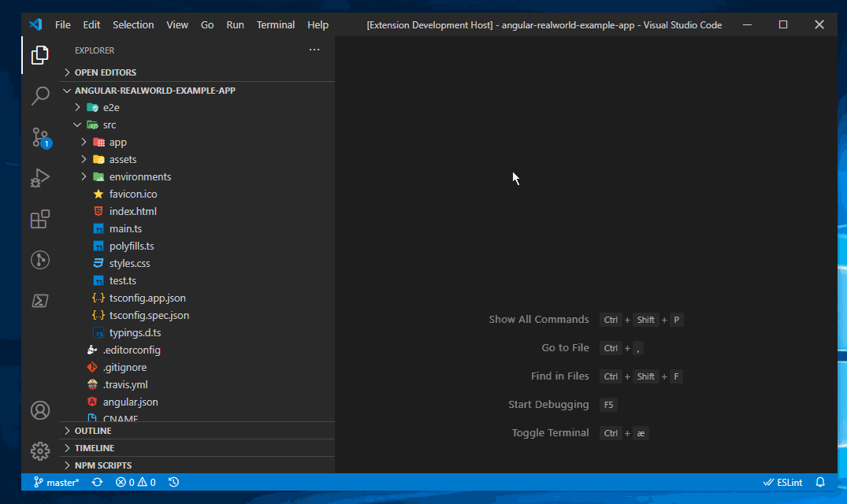Expand the OUTLINE panel
This screenshot has height=504, width=847.
tap(197, 431)
